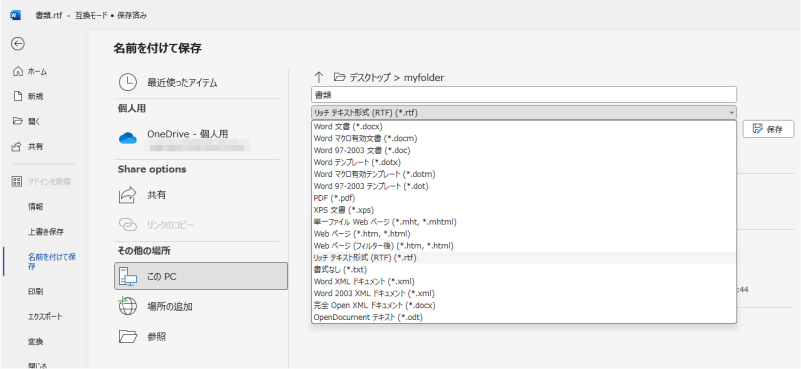The height and width of the screenshot is (369, 801).
Task: Choose Web ページ (*.htm, *.html) format
Action: click(524, 234)
